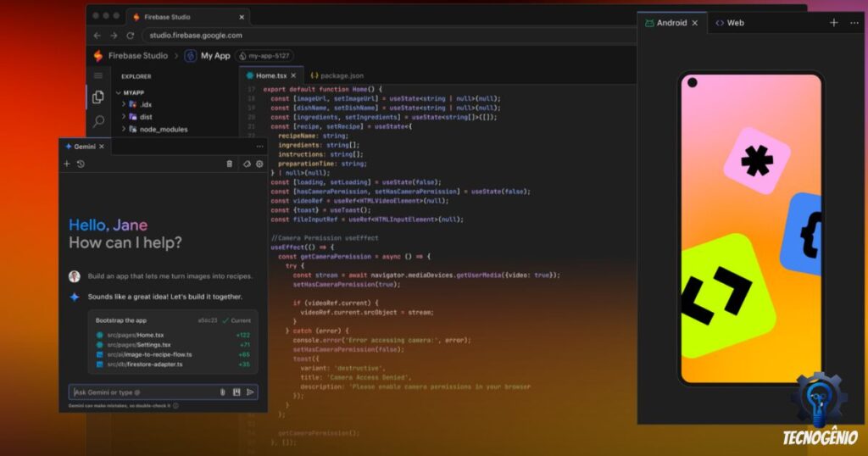Switch to the Web preview tab
Image resolution: width=868 pixels, height=456 pixels.
click(x=730, y=23)
